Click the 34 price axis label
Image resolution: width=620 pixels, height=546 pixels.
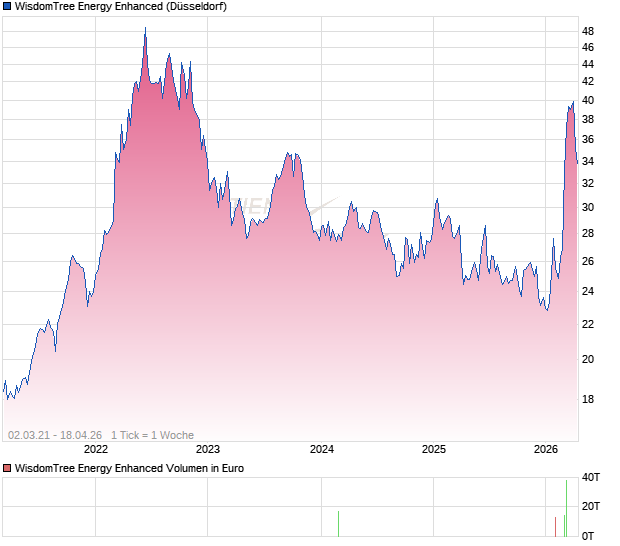[x=588, y=161]
